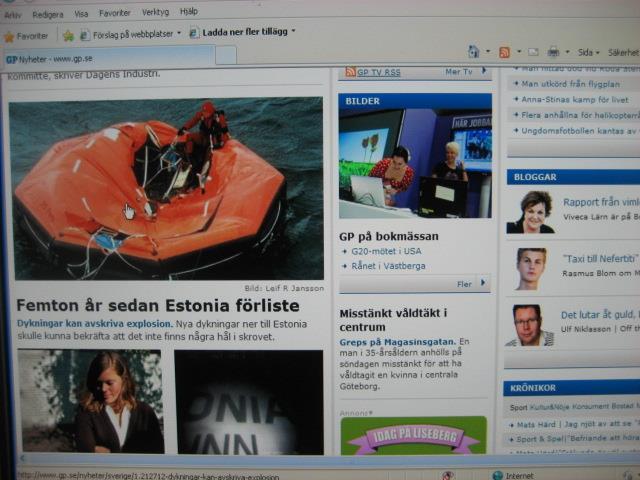
Task: Select the Nyheter - www.gp.se tab
Action: point(108,59)
